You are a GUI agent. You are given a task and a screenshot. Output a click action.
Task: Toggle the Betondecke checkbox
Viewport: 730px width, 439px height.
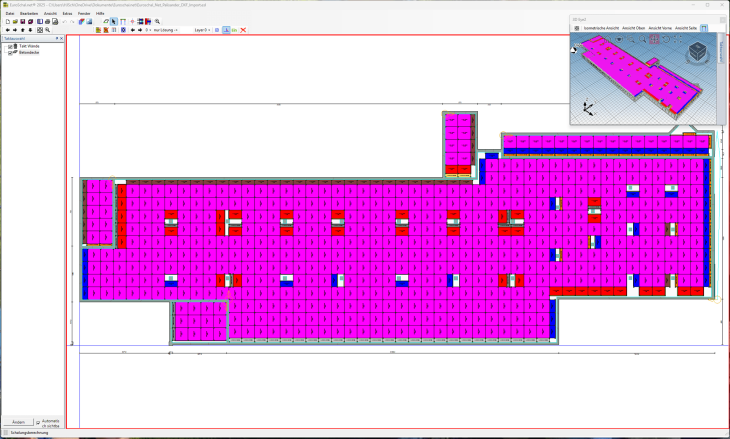pyautogui.click(x=10, y=52)
